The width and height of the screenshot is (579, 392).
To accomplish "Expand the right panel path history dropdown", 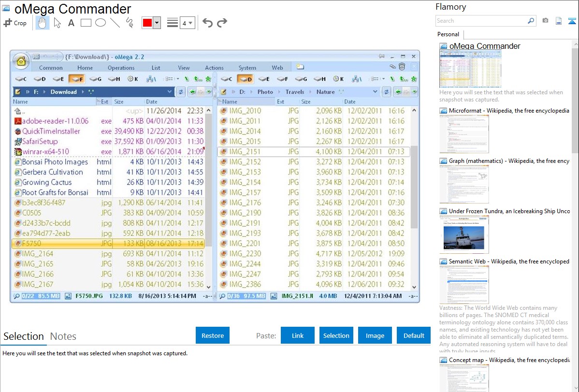I will pos(375,92).
